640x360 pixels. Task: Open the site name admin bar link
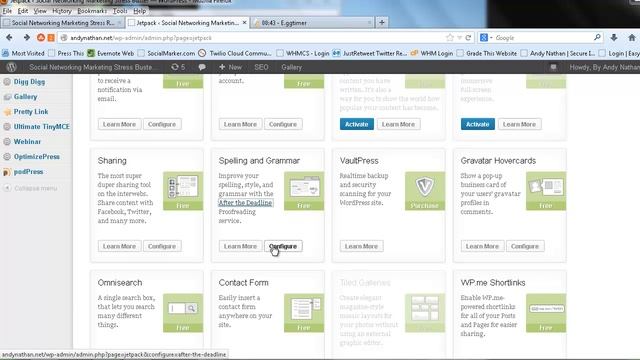(91, 67)
